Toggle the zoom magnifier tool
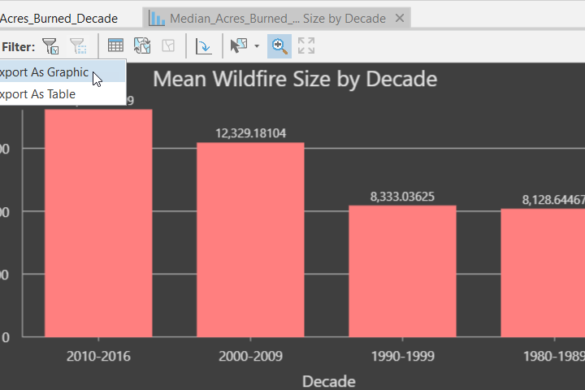 279,46
